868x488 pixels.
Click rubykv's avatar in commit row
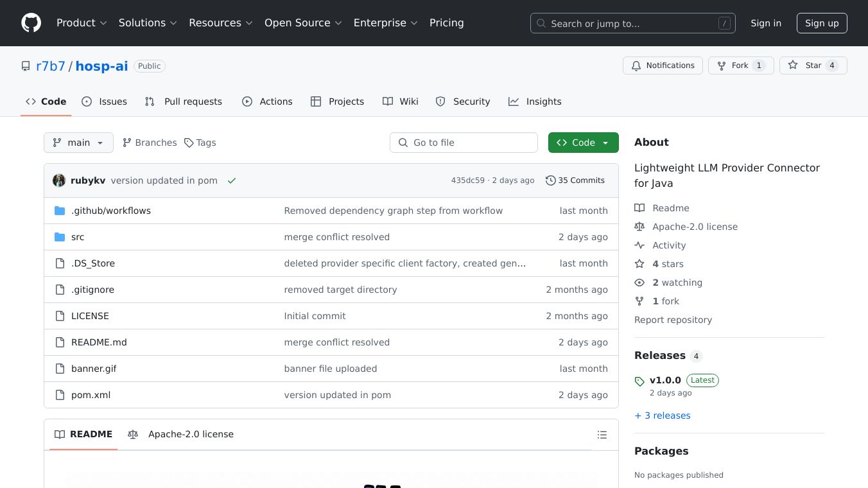point(59,180)
